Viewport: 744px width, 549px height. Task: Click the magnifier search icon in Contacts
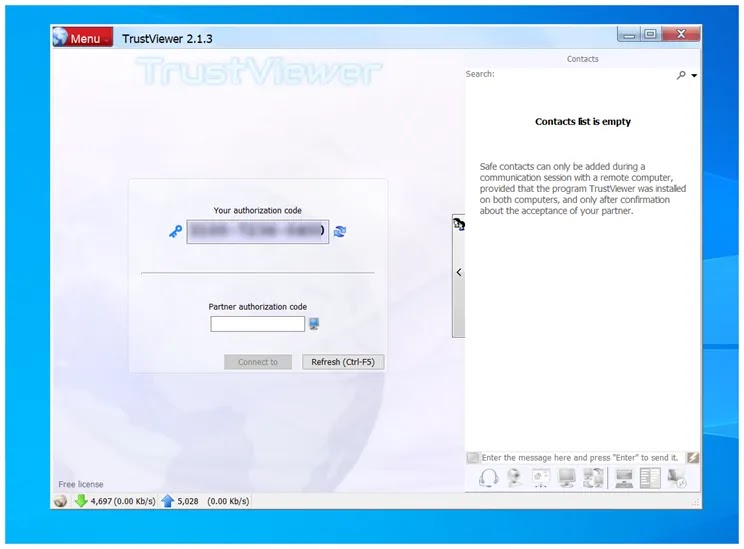(681, 75)
